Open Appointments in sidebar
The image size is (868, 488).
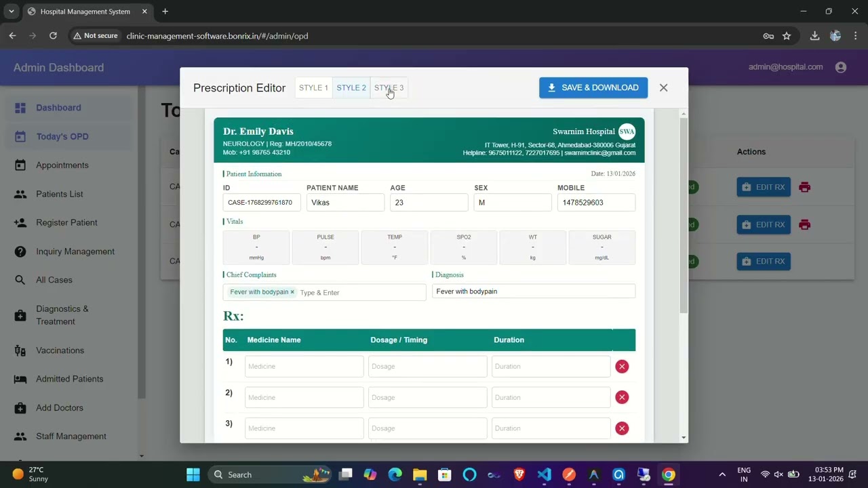coord(68,165)
